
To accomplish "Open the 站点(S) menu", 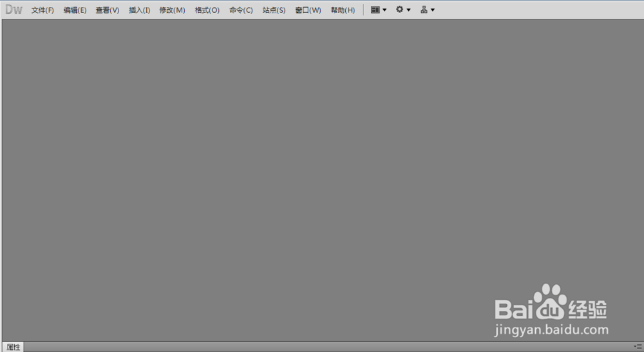I will tap(274, 10).
